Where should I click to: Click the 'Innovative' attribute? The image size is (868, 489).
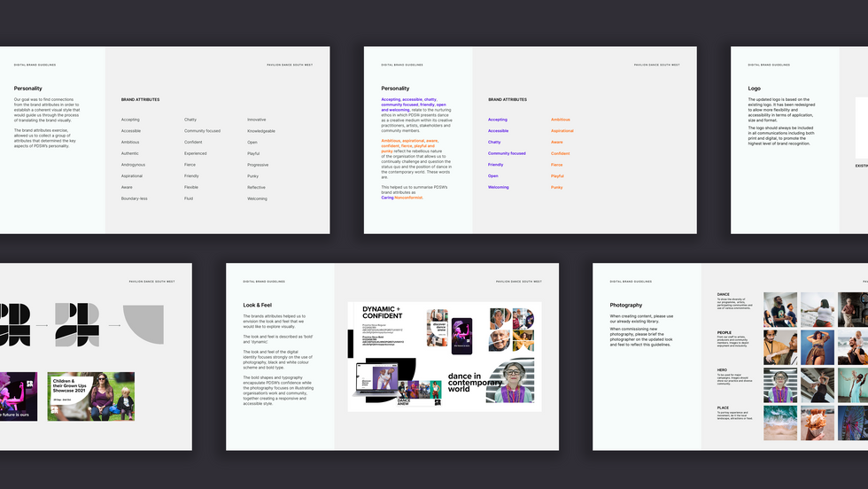click(256, 120)
